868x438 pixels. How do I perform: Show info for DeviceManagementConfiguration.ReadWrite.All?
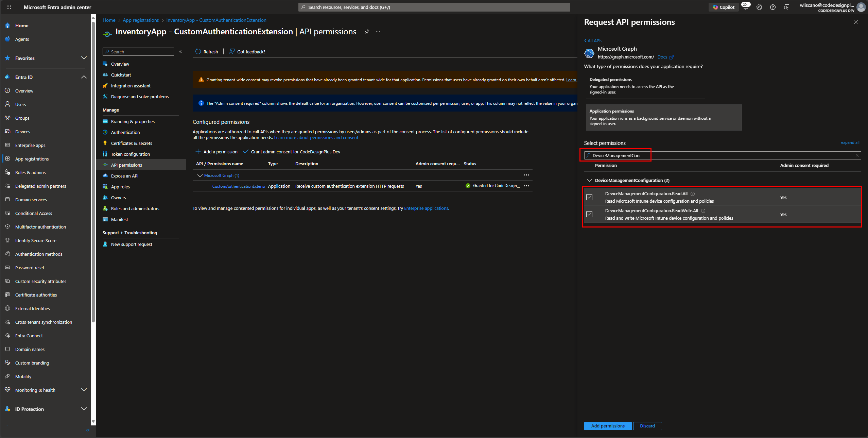click(x=703, y=210)
